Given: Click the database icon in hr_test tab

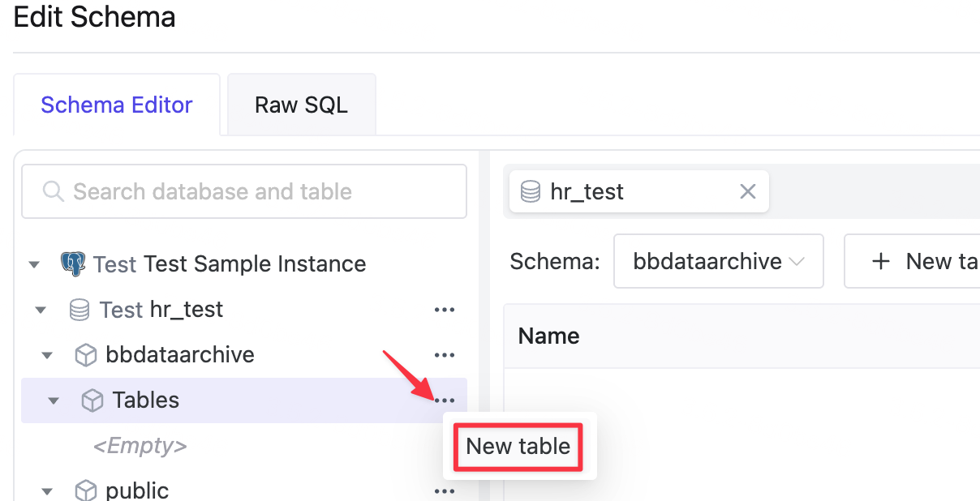Looking at the screenshot, I should 531,192.
